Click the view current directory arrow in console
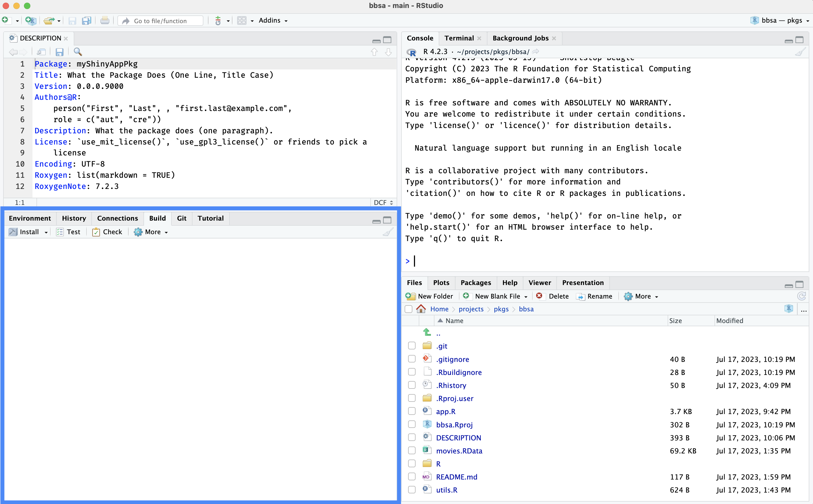Screen dimensions: 813x504 coord(536,51)
